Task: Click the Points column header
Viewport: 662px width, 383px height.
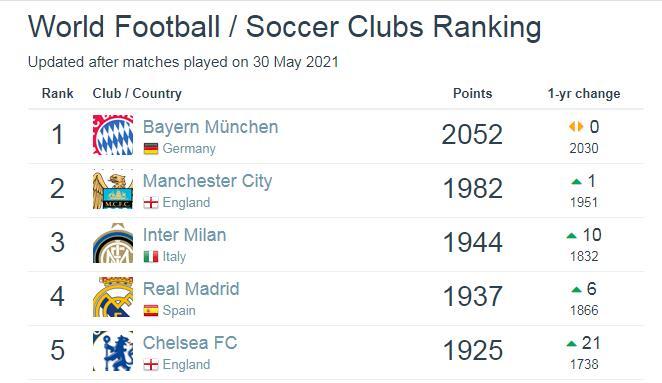Action: click(472, 93)
